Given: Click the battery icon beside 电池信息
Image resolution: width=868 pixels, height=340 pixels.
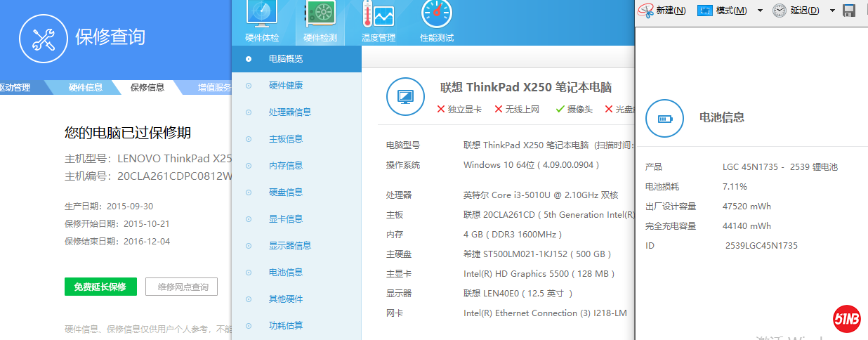Looking at the screenshot, I should pyautogui.click(x=664, y=118).
